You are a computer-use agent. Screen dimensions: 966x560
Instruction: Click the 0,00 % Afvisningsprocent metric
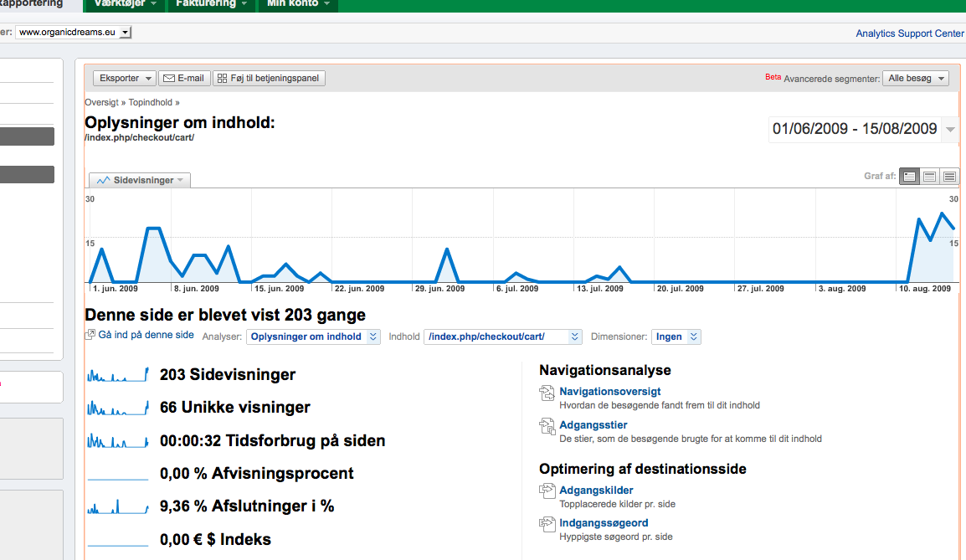click(256, 473)
